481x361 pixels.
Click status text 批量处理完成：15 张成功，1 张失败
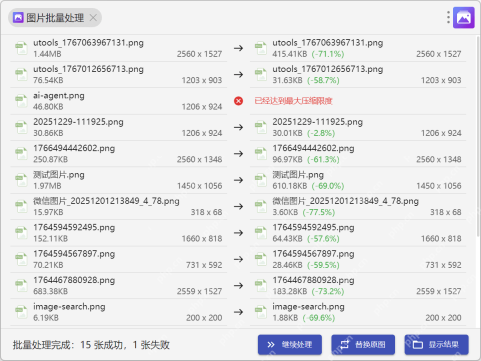tap(91, 345)
